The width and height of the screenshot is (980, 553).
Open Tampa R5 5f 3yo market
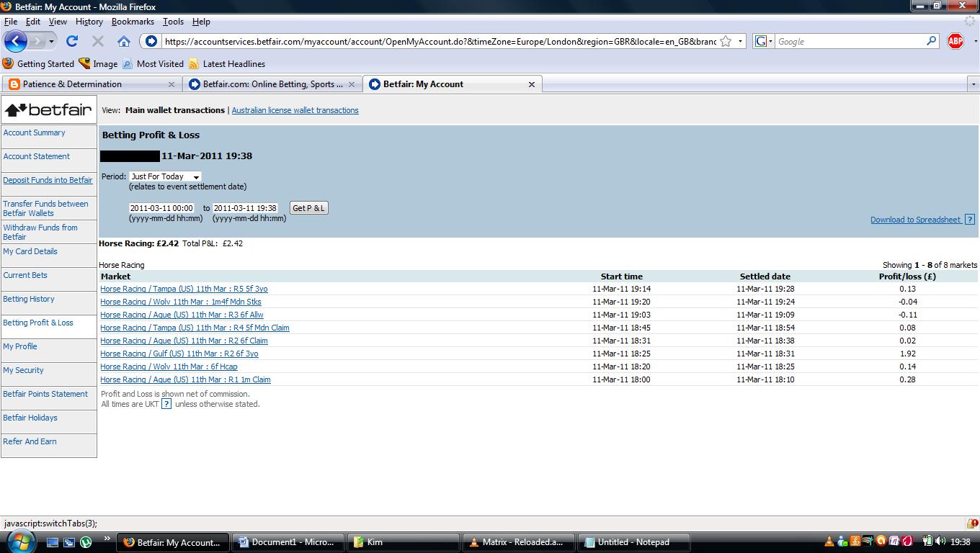click(184, 289)
